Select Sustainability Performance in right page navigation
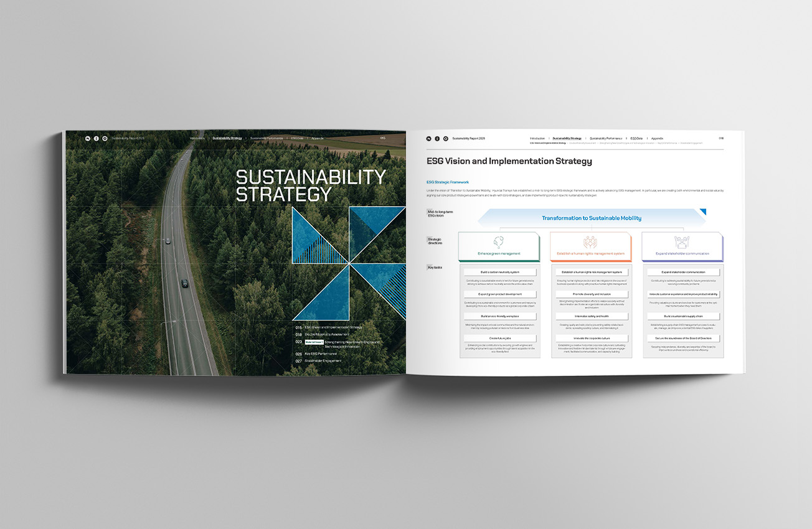Image resolution: width=812 pixels, height=529 pixels. 605,138
